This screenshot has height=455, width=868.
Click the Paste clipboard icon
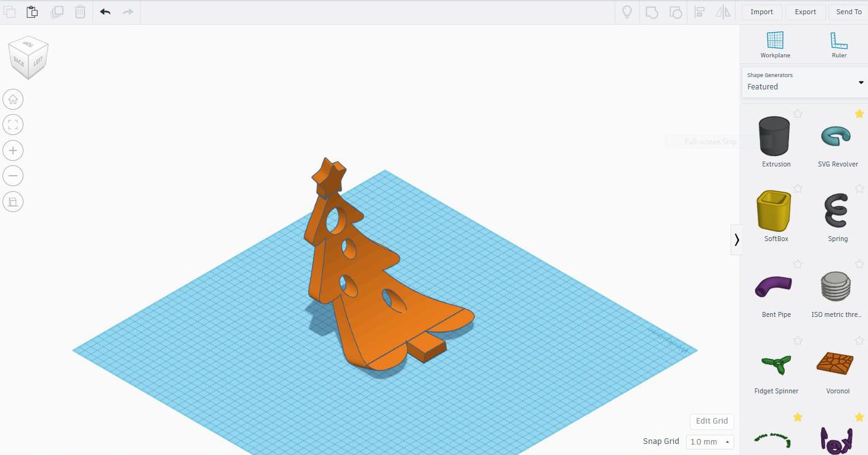coord(32,12)
